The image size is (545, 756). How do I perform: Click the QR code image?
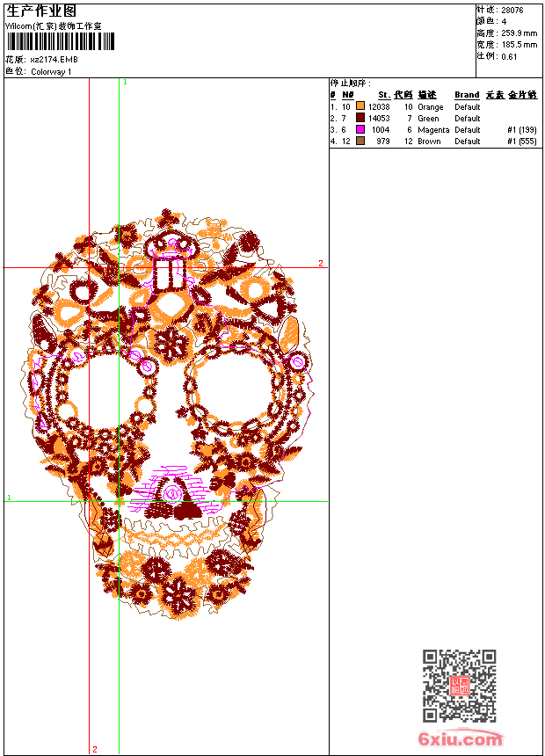pyautogui.click(x=459, y=686)
